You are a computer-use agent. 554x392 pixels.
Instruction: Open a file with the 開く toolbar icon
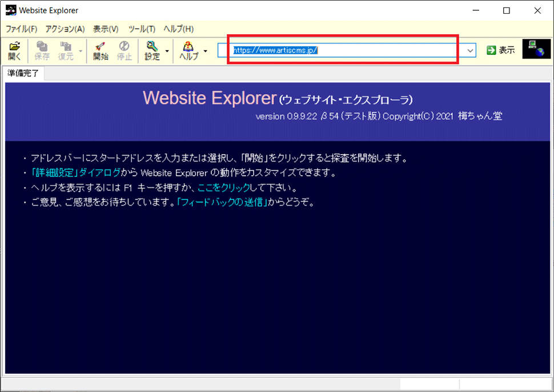pyautogui.click(x=14, y=51)
